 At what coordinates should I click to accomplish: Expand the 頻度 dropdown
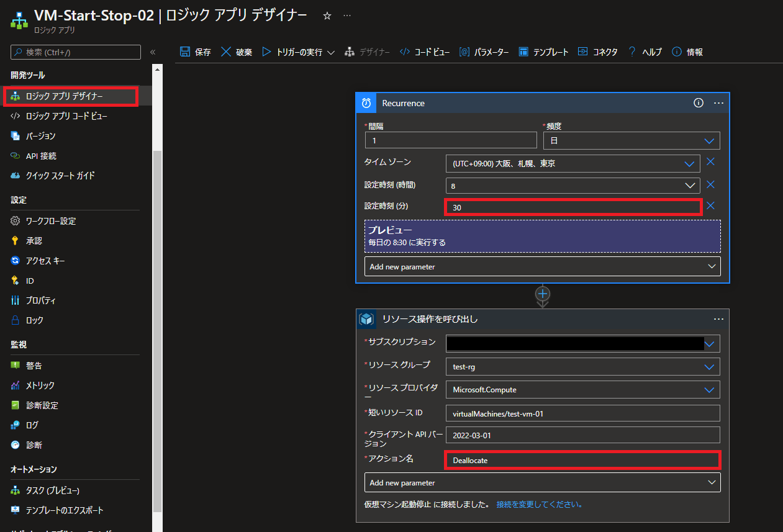[x=709, y=141]
